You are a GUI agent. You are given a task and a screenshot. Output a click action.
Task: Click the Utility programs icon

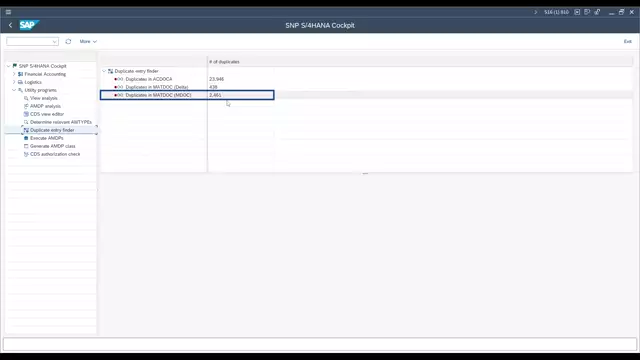[x=20, y=90]
